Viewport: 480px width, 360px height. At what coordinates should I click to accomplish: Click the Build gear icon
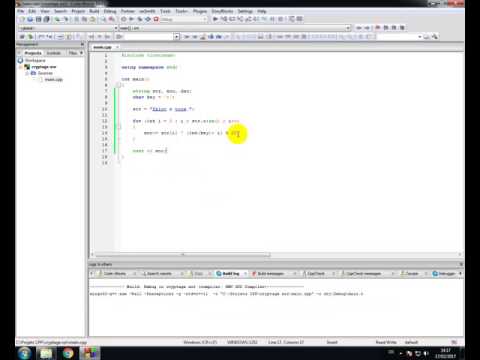pyautogui.click(x=124, y=19)
